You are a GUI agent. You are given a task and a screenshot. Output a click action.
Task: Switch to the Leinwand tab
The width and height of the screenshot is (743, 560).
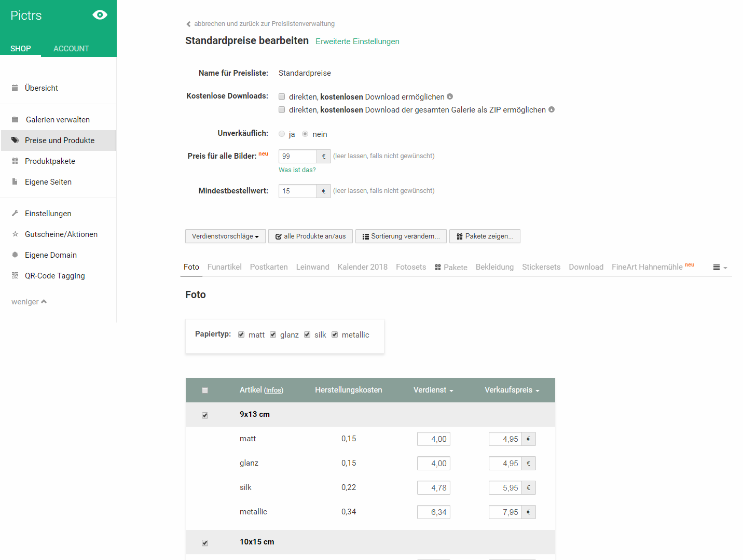click(312, 267)
